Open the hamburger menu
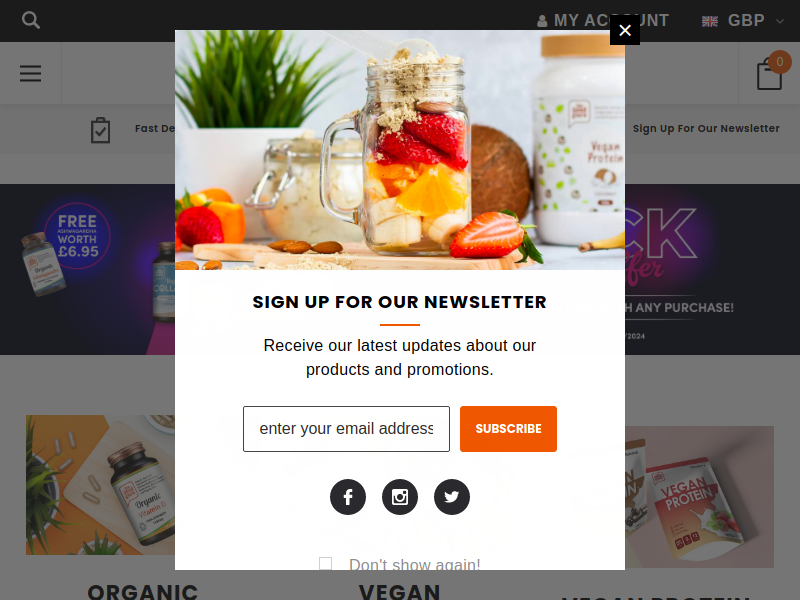The width and height of the screenshot is (800, 600). [31, 73]
